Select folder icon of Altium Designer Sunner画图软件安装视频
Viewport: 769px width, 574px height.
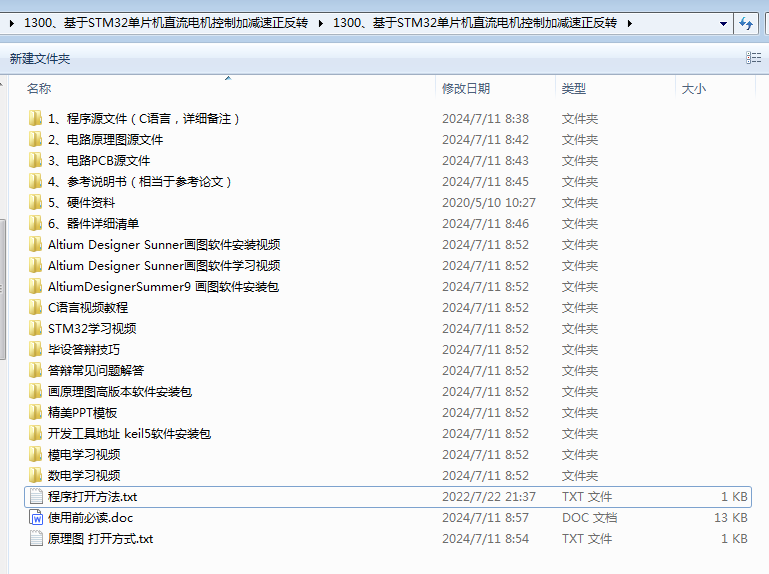click(35, 244)
